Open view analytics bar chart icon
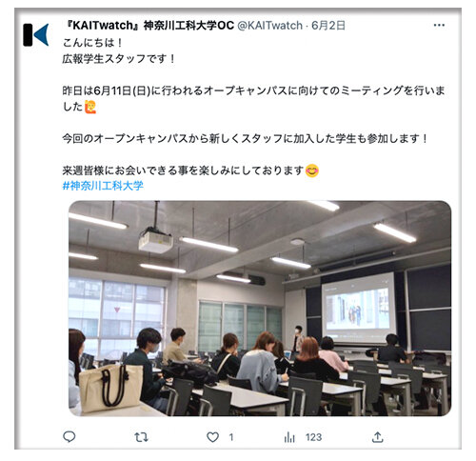 point(289,437)
